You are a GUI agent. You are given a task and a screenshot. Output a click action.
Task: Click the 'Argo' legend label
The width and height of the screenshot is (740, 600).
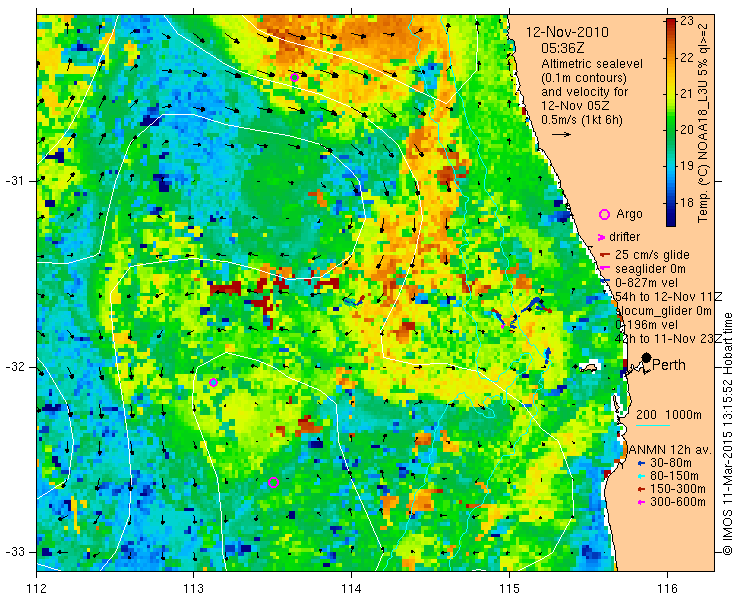tap(629, 214)
